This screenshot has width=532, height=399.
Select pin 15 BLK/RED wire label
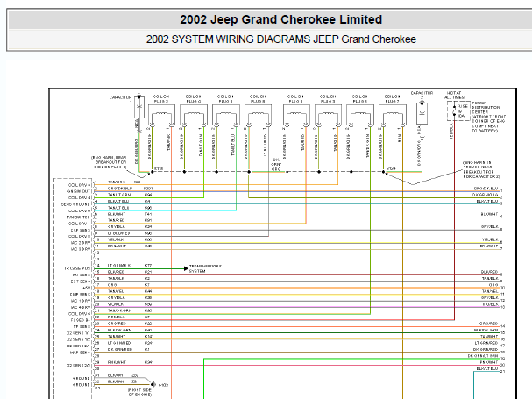pos(117,272)
